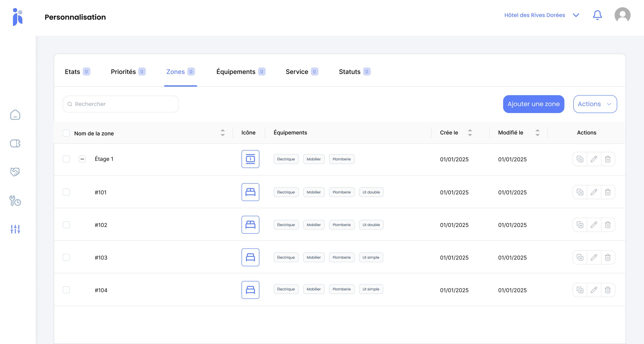Open the wrench maintenance schedule icon
The image size is (644, 344).
pyautogui.click(x=15, y=201)
